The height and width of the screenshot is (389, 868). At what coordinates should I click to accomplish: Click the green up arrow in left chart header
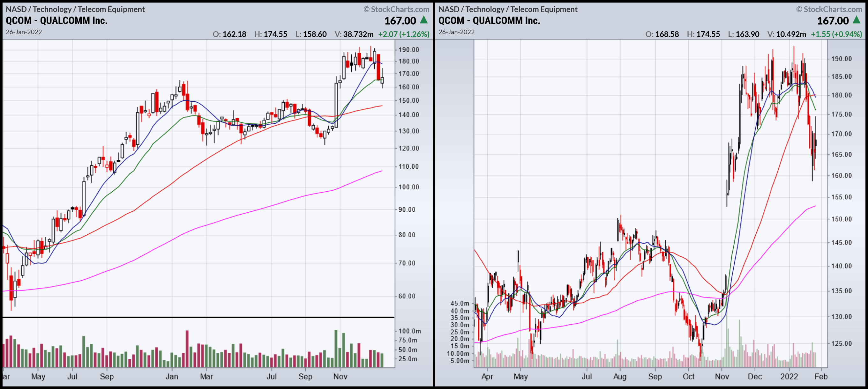(x=424, y=20)
